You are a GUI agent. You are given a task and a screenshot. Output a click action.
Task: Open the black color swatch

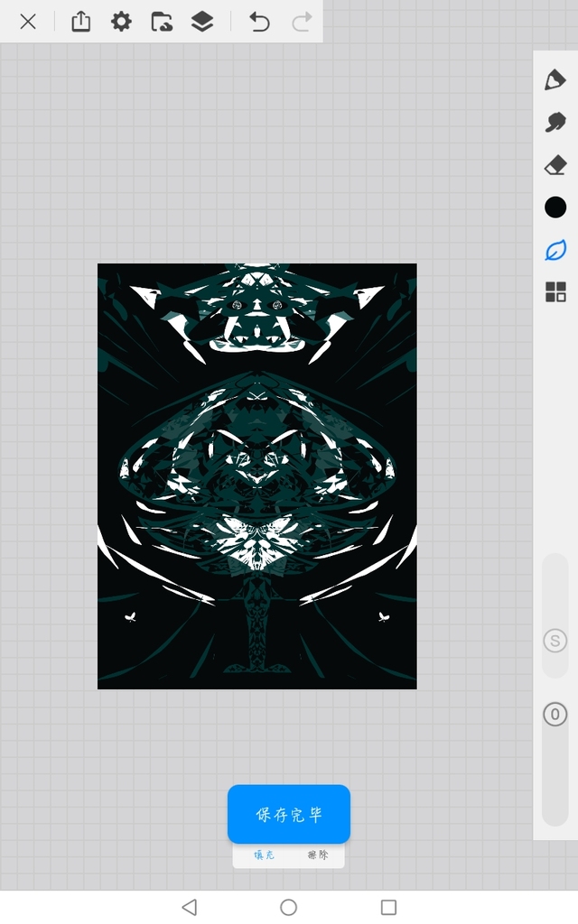click(x=555, y=208)
